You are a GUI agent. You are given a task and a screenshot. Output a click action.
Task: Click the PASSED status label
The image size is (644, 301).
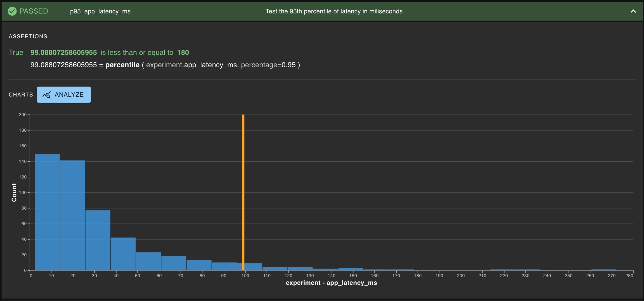pyautogui.click(x=34, y=11)
